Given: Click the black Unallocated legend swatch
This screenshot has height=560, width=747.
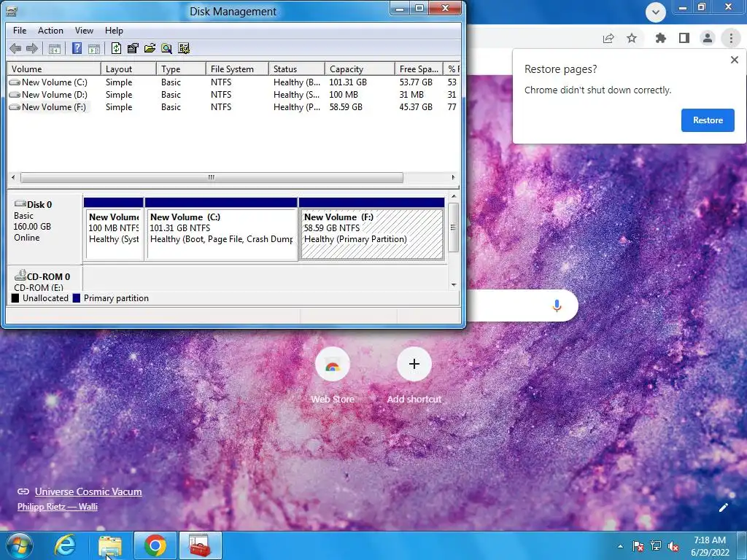Looking at the screenshot, I should (x=15, y=298).
